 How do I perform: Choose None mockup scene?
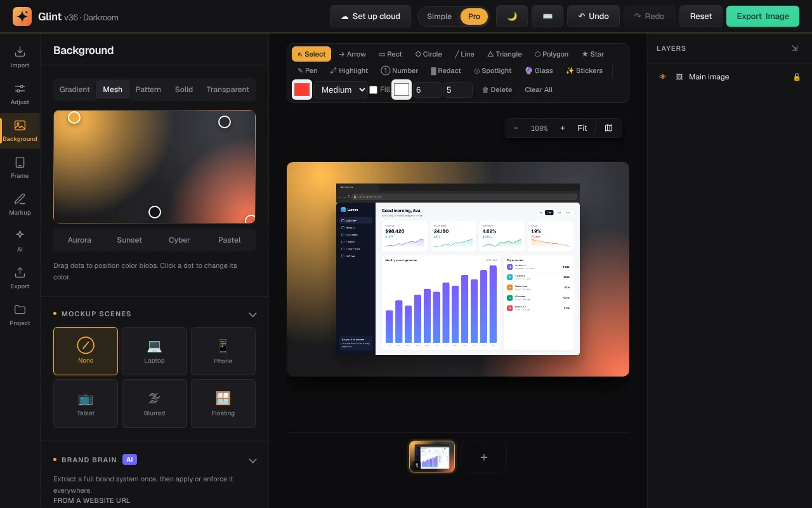[86, 351]
